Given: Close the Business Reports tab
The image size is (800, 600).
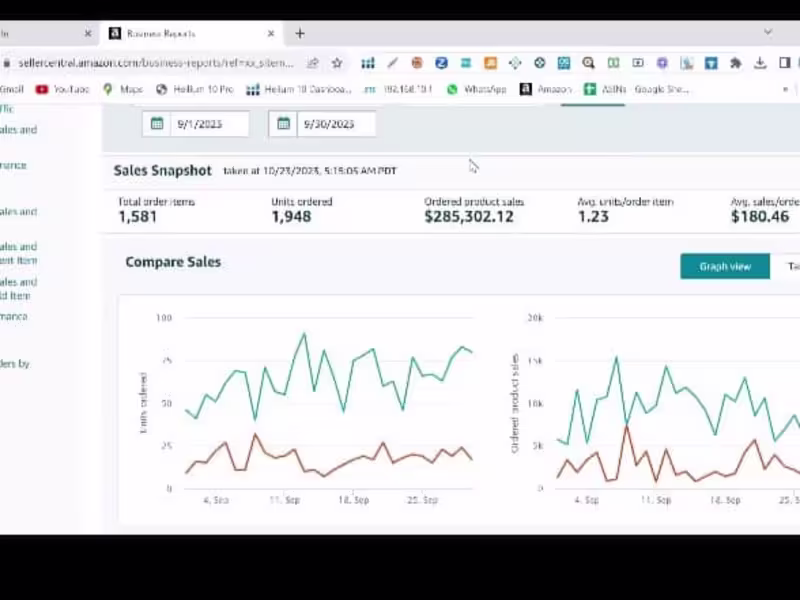Looking at the screenshot, I should pyautogui.click(x=271, y=34).
